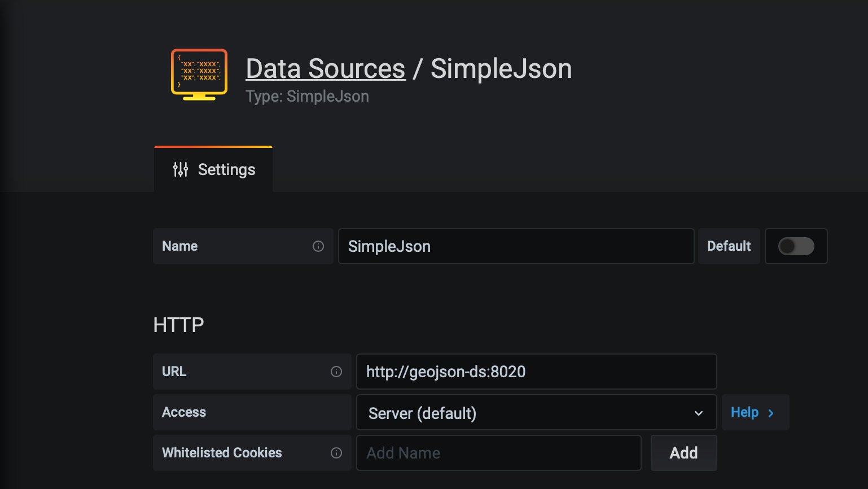This screenshot has height=489, width=868.
Task: Click the Type: SimpleJson subtitle text
Action: pyautogui.click(x=307, y=97)
